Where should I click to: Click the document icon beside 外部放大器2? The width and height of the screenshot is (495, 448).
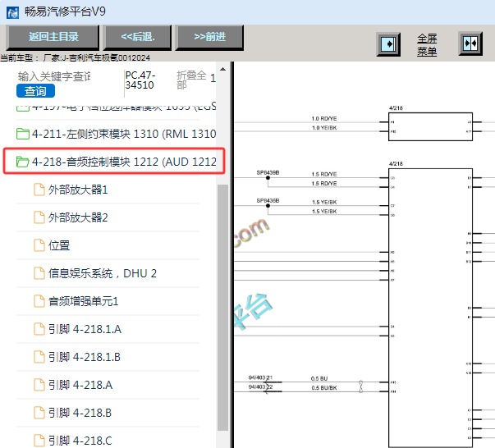39,217
